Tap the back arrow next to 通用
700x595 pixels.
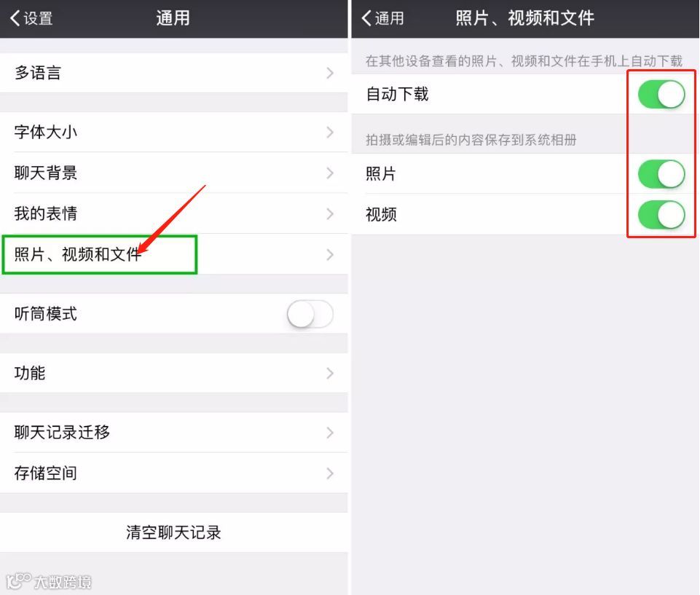[x=366, y=18]
